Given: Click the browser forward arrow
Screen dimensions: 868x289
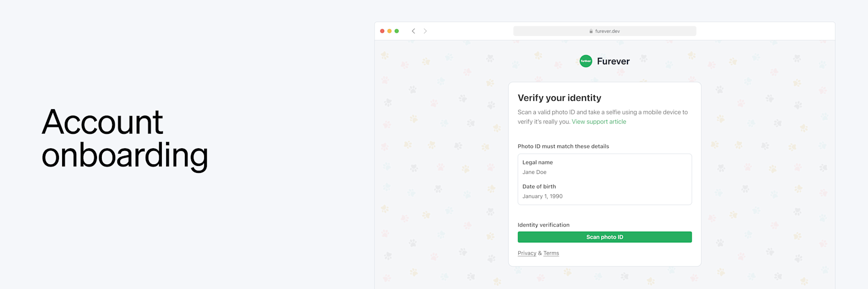Looking at the screenshot, I should coord(425,31).
